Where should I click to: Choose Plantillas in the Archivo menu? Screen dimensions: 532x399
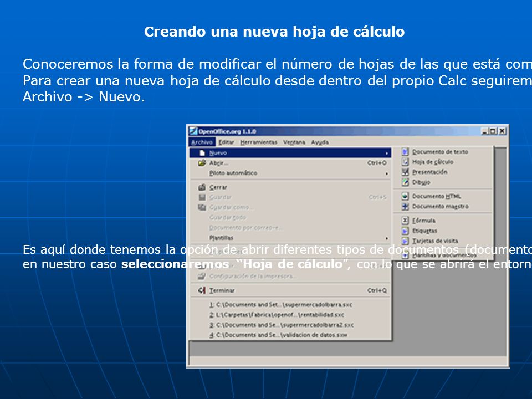(x=290, y=238)
